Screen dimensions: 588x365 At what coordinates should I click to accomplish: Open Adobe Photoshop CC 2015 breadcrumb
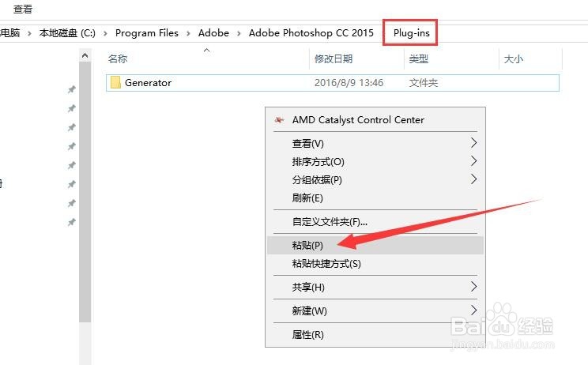pos(311,33)
